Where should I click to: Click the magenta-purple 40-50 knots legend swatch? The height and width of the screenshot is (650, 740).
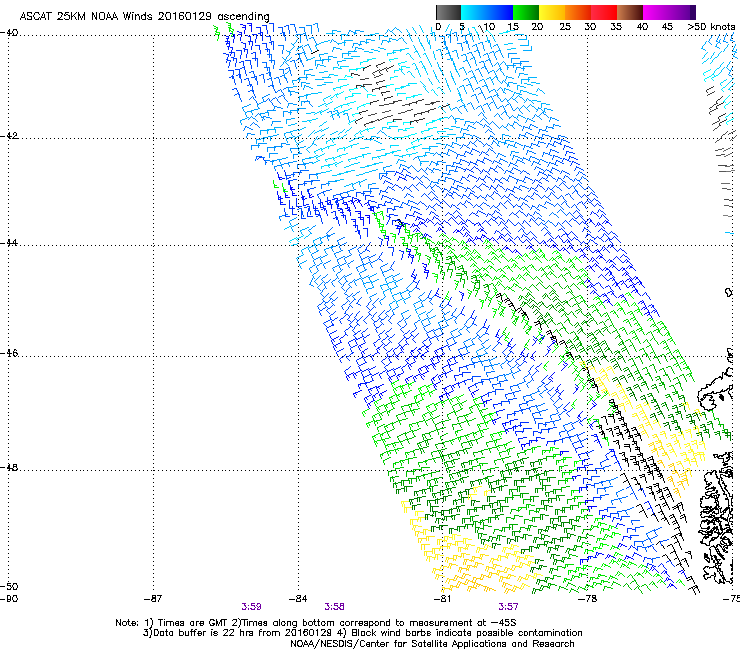pos(669,12)
